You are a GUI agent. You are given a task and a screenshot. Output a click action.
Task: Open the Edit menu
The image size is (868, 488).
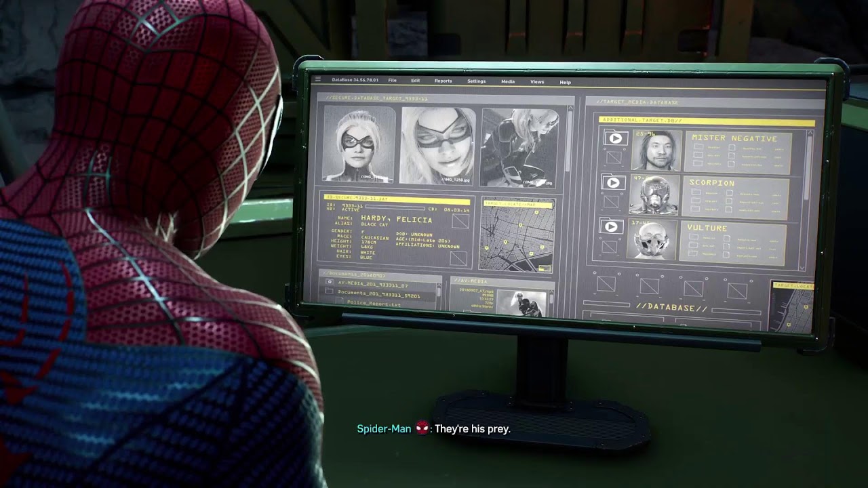(x=415, y=81)
